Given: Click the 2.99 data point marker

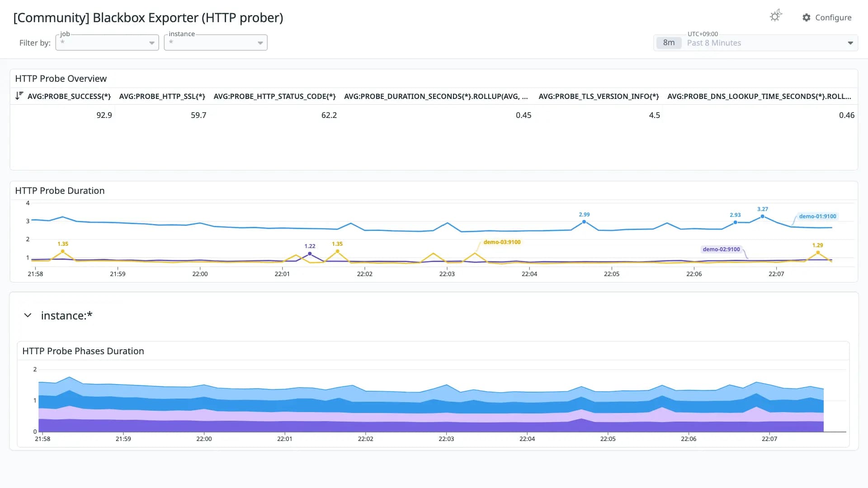Looking at the screenshot, I should pyautogui.click(x=584, y=222).
